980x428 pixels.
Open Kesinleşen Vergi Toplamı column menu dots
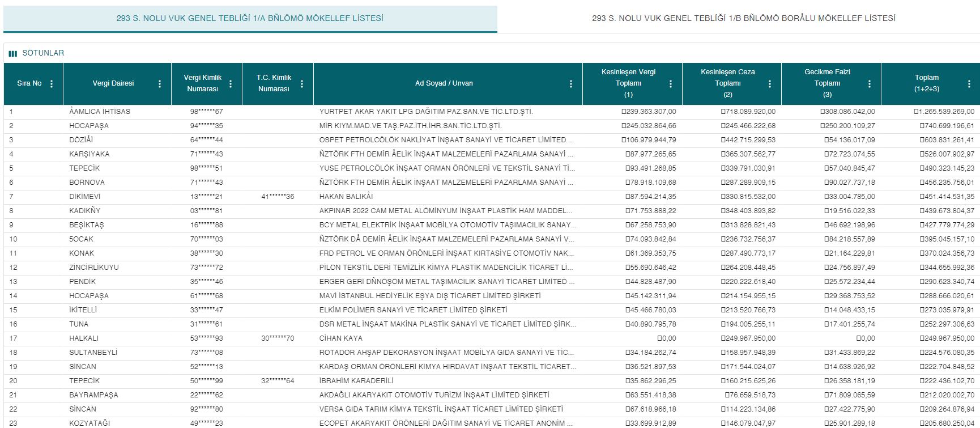pos(671,84)
